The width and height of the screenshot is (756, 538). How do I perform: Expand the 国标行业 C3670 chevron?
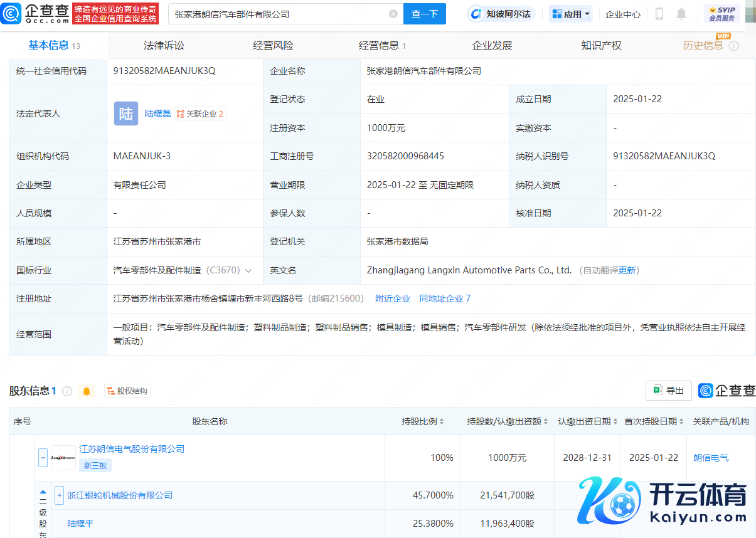[248, 271]
